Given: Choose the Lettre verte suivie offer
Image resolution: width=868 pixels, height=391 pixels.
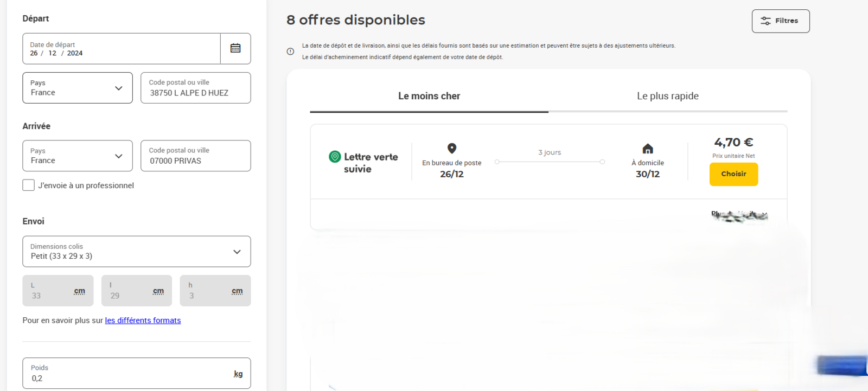Looking at the screenshot, I should click(x=733, y=174).
